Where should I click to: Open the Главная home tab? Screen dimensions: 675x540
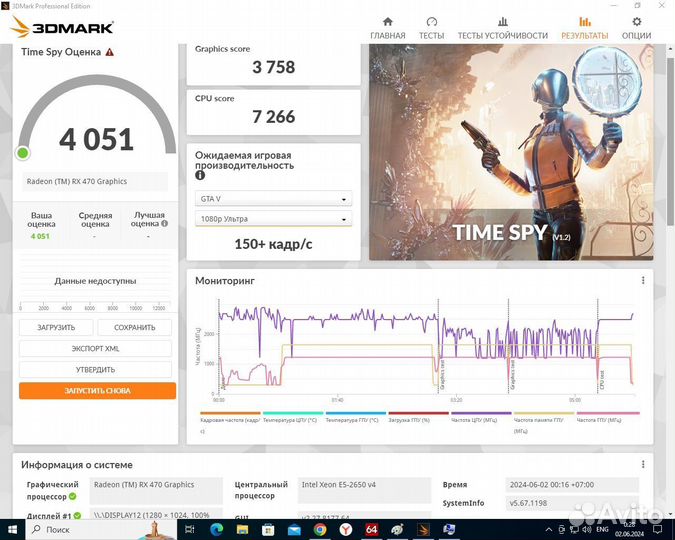click(x=387, y=28)
